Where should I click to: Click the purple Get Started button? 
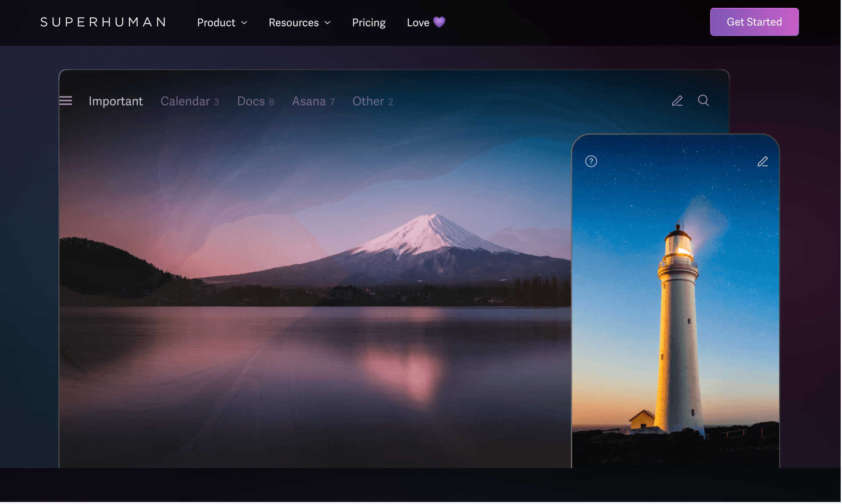(754, 21)
